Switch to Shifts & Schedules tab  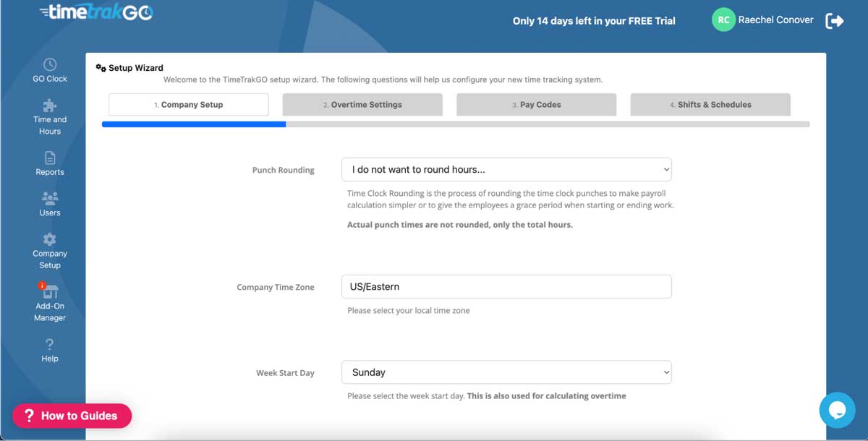pyautogui.click(x=710, y=105)
